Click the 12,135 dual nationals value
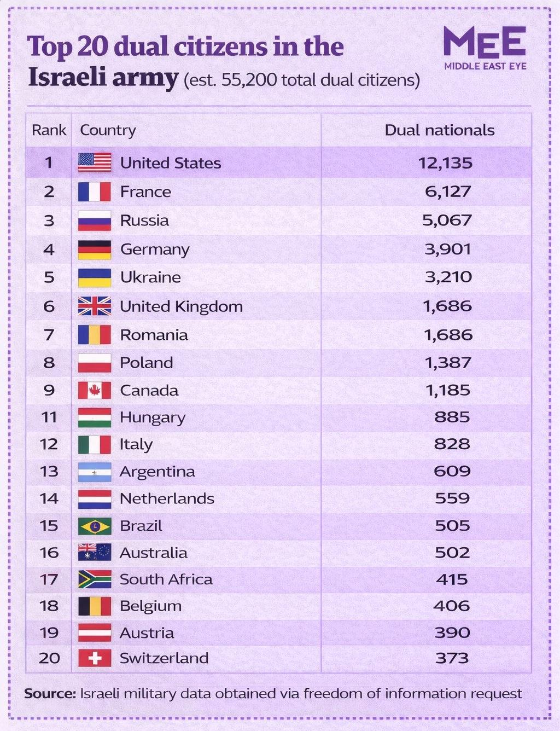560x731 pixels. click(445, 163)
